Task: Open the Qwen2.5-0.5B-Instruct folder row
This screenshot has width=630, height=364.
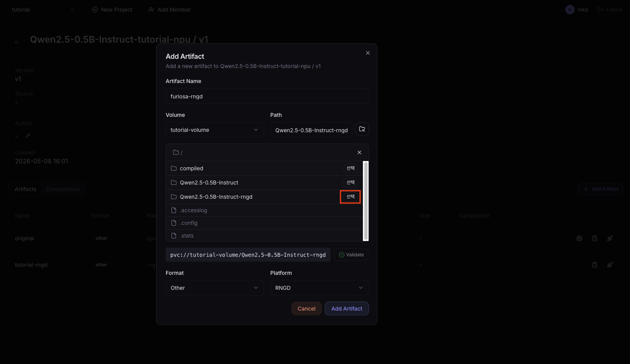Action: click(264, 183)
